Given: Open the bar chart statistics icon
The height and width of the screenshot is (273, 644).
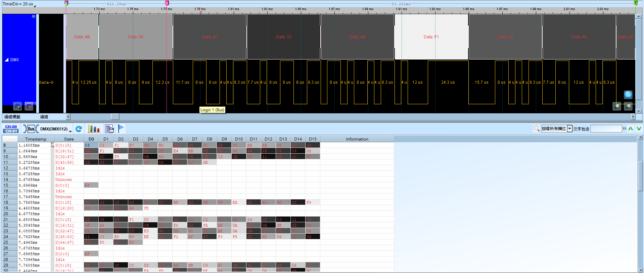Looking at the screenshot, I should pos(94,129).
